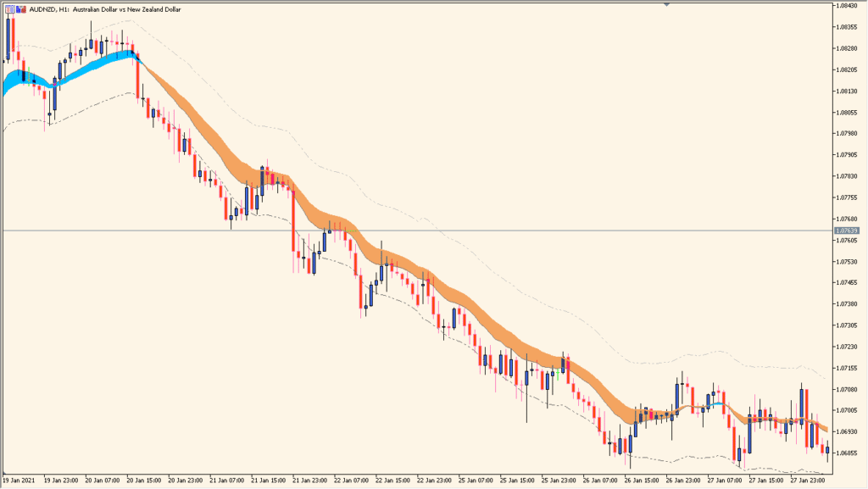This screenshot has height=489, width=868.
Task: Click the 1.07755 price scale label
Action: (847, 197)
